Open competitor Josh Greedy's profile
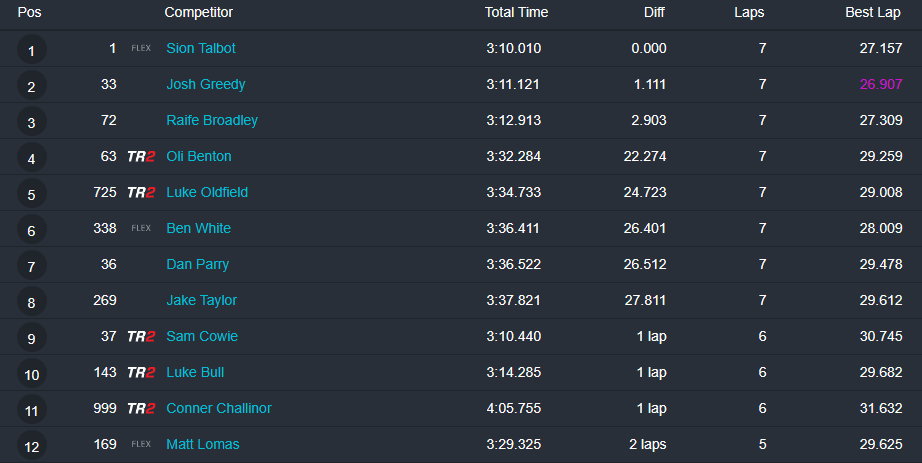This screenshot has width=922, height=463. click(206, 84)
